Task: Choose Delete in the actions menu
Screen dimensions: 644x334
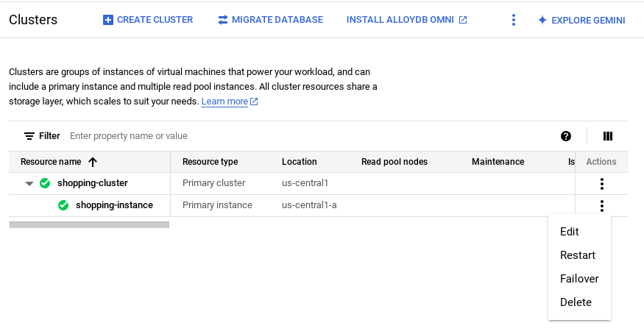Action: (576, 302)
